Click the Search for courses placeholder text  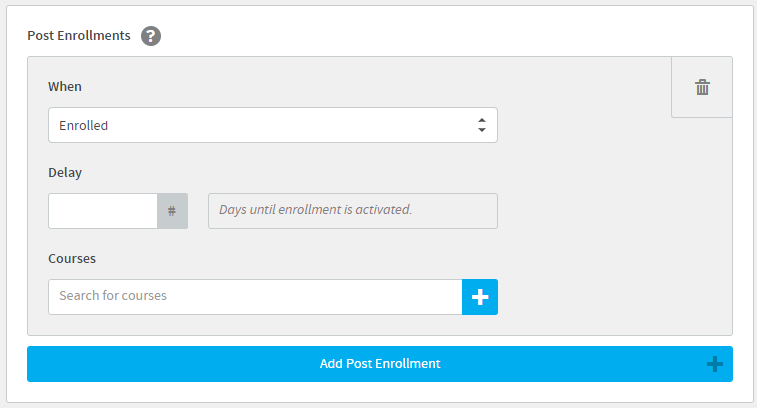click(113, 295)
